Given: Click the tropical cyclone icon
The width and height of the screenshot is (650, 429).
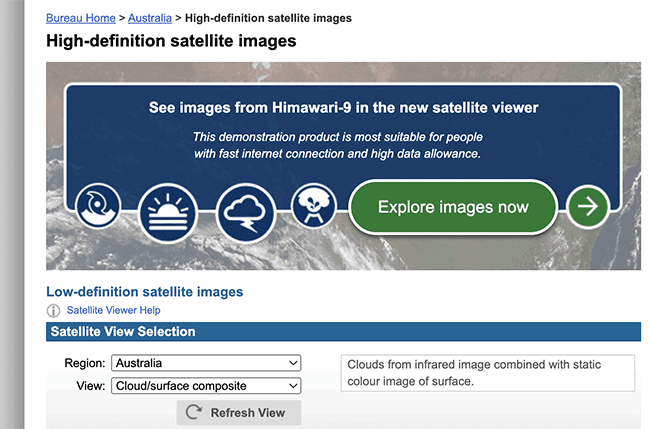Looking at the screenshot, I should click(98, 206).
